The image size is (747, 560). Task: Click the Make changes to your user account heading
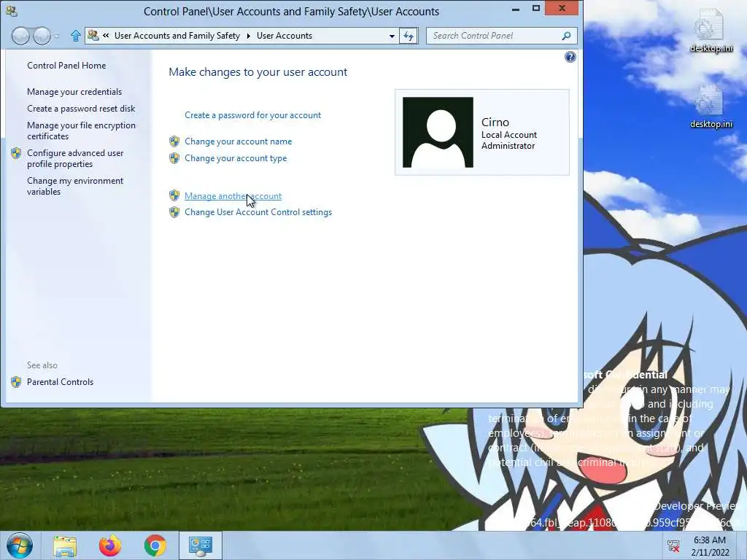point(258,72)
